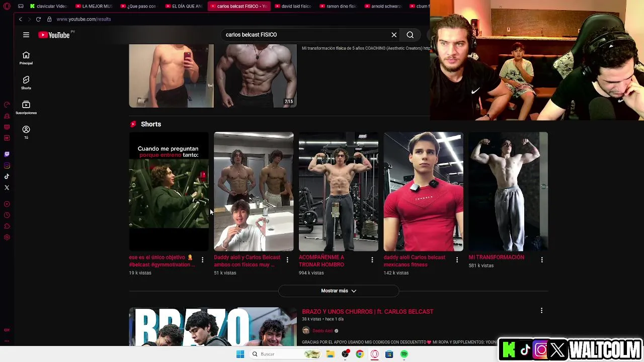Open Twitch in the Opera sidebar
The image size is (644, 362).
tap(7, 154)
